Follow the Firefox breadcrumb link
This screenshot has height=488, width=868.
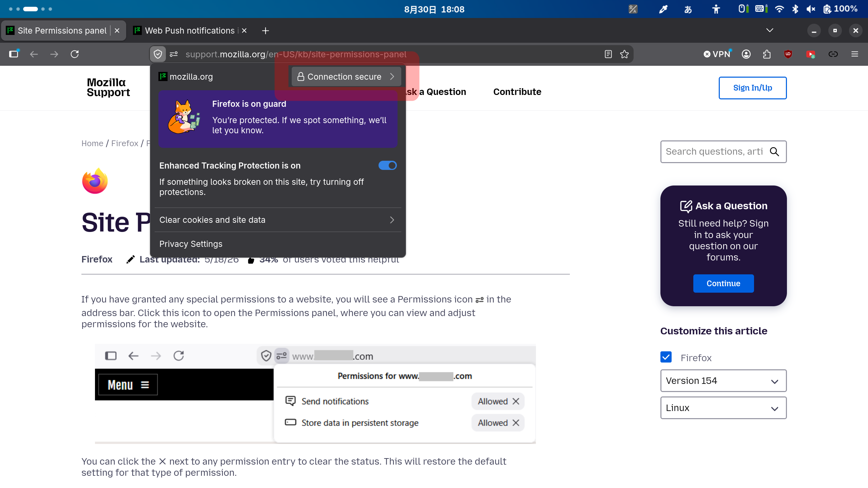[x=124, y=143]
